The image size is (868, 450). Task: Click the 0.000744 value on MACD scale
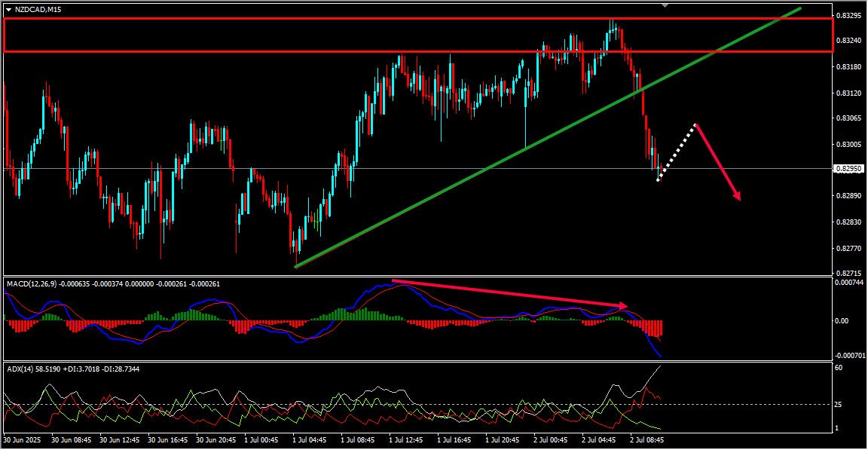point(851,282)
